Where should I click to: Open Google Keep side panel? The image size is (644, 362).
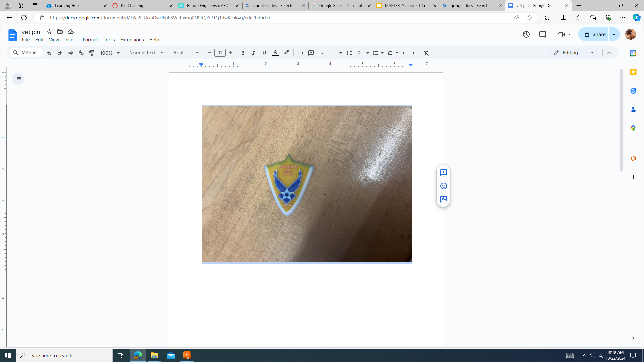(633, 72)
